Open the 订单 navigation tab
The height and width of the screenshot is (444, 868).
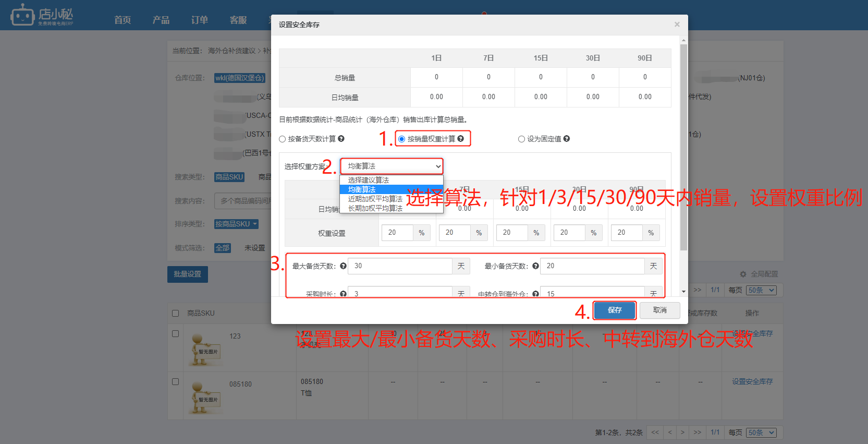click(200, 20)
